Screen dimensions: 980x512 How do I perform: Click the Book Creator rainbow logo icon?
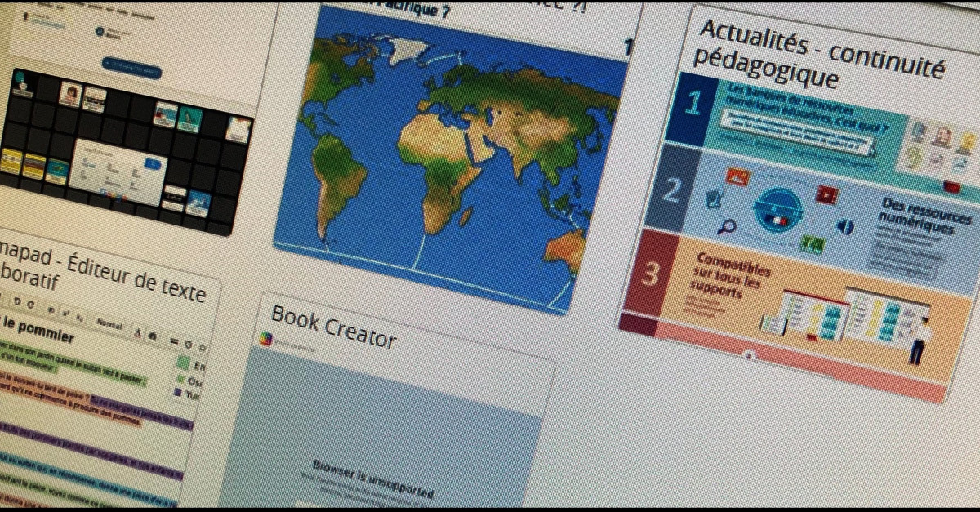[264, 339]
